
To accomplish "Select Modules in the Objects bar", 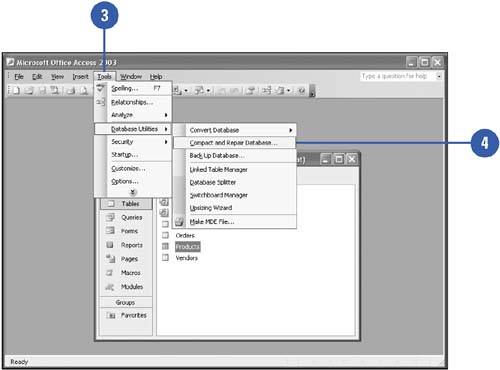I will (x=126, y=287).
